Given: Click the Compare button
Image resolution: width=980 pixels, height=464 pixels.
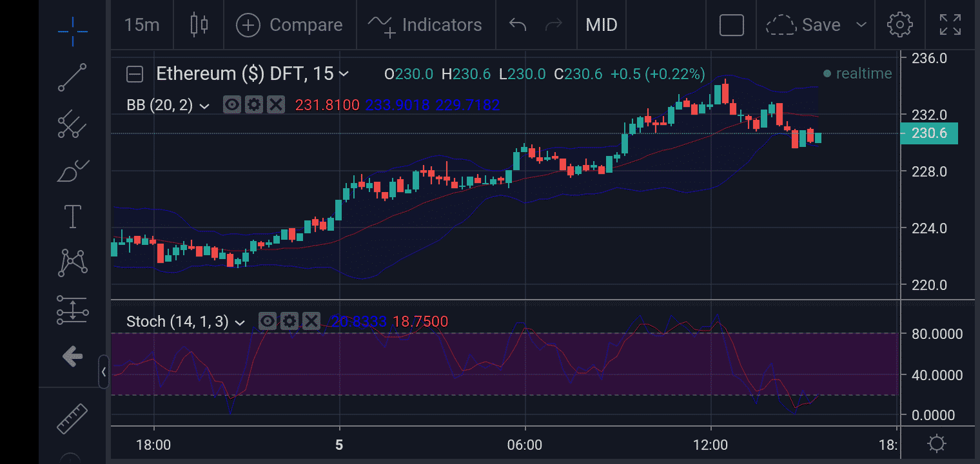Looking at the screenshot, I should coord(289,25).
